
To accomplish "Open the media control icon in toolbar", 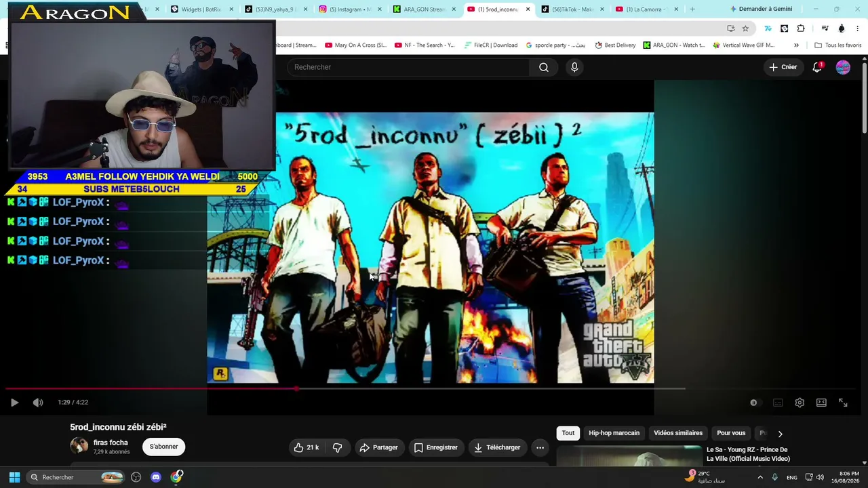I will click(x=825, y=28).
